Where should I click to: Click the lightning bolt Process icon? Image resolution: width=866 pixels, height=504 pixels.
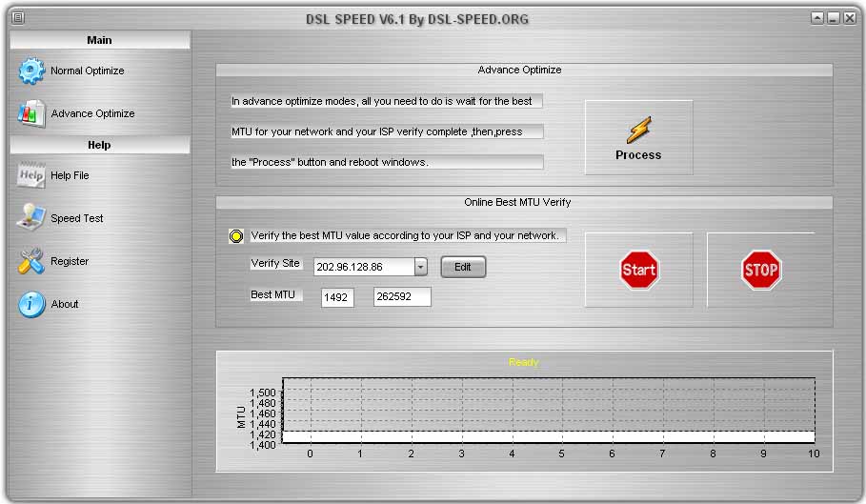coord(639,130)
